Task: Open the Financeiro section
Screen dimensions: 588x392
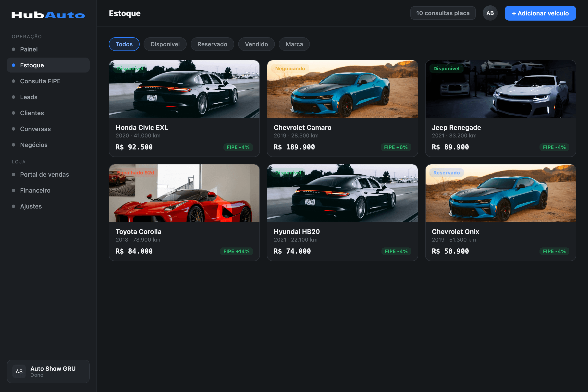Action: point(48,191)
